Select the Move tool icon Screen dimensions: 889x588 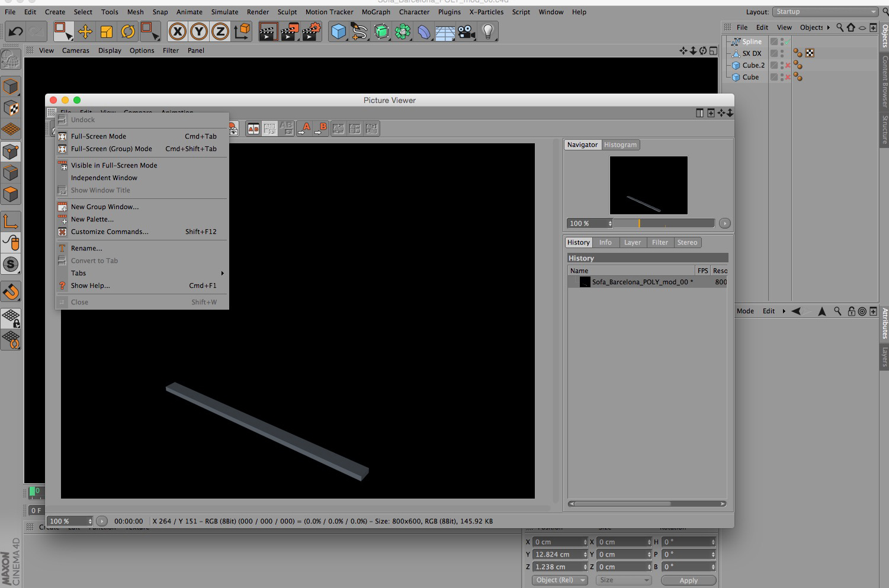coord(85,31)
